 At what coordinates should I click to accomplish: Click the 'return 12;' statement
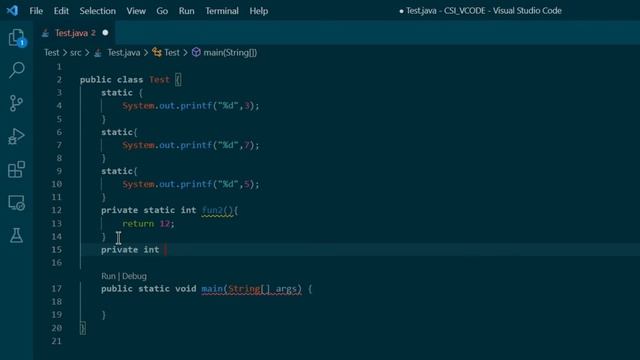click(148, 224)
